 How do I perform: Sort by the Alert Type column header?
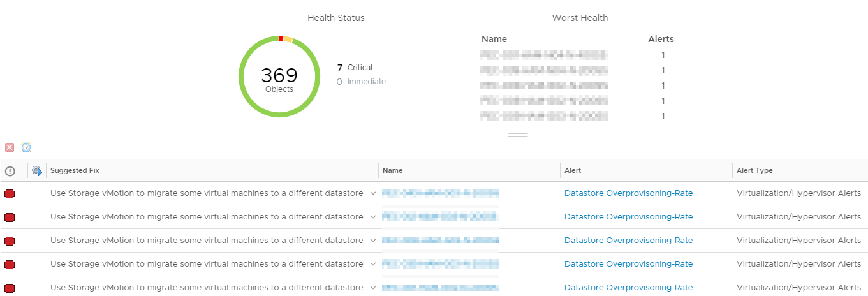754,170
